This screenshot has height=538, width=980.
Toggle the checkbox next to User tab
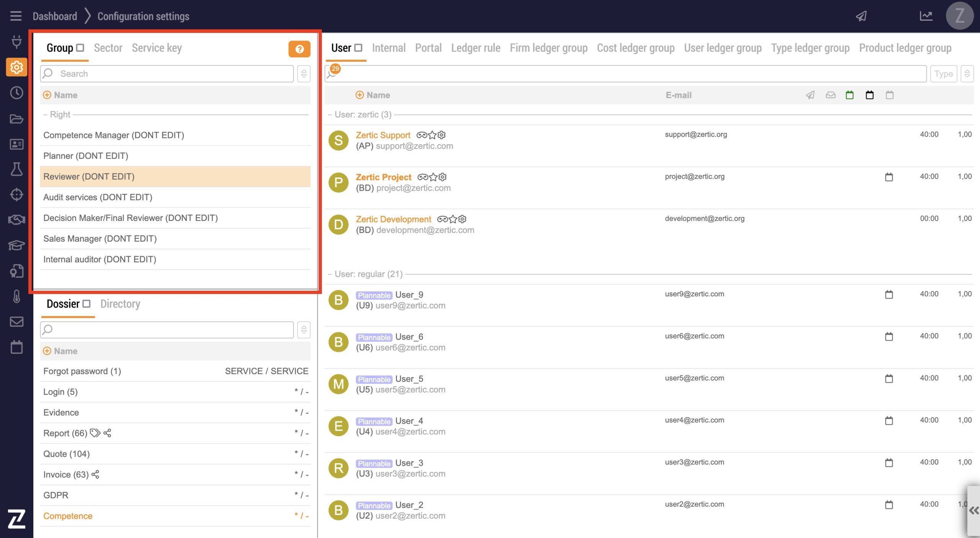tap(358, 48)
